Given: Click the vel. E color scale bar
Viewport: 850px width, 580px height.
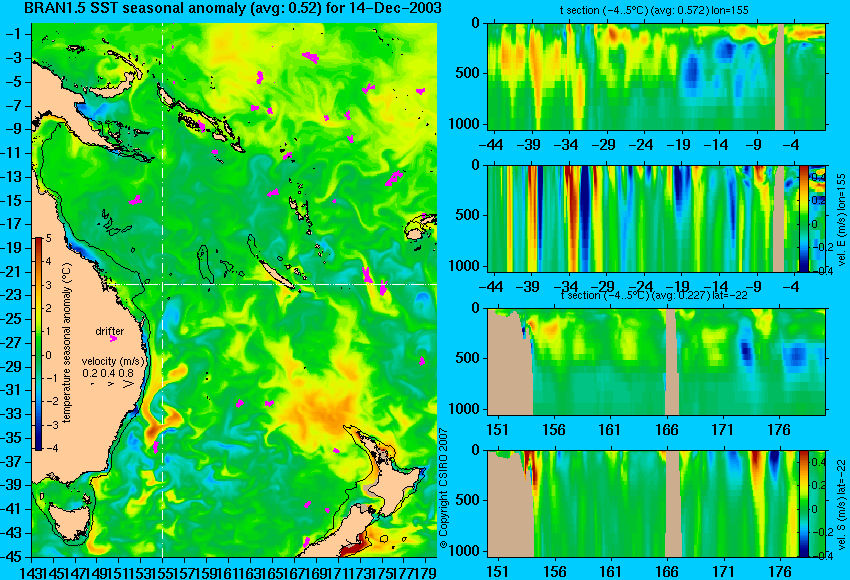Looking at the screenshot, I should click(803, 218).
